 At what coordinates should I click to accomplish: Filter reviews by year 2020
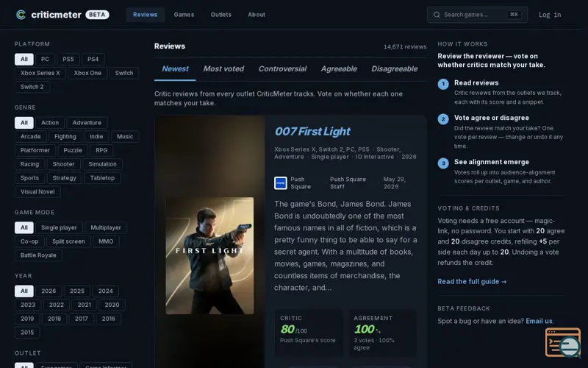point(112,305)
